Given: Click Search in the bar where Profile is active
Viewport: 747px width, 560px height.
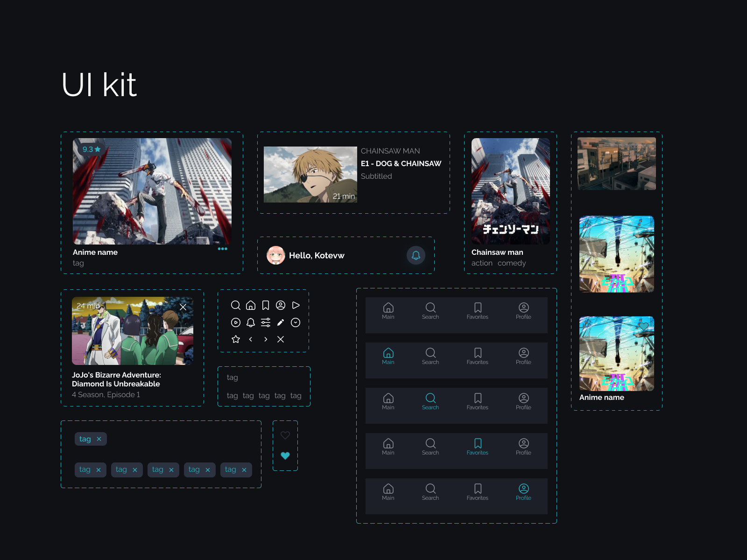Looking at the screenshot, I should click(x=430, y=492).
